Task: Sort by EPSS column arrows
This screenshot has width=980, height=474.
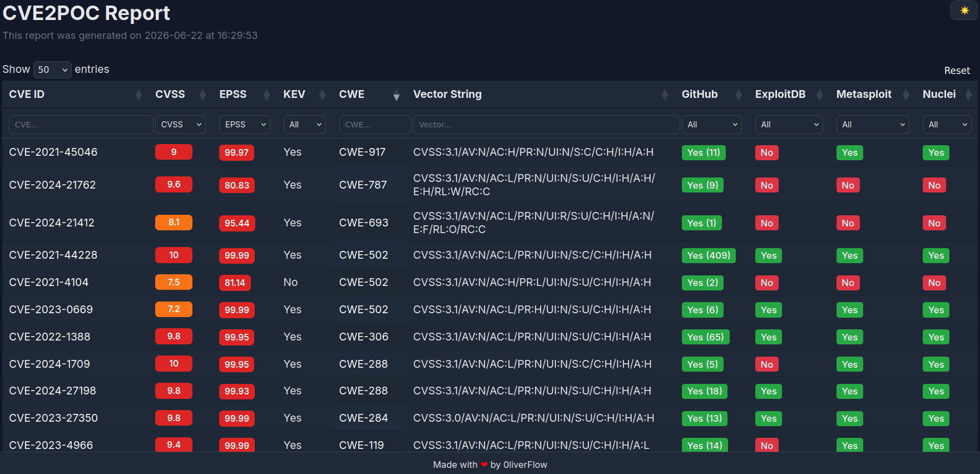Action: (x=266, y=95)
